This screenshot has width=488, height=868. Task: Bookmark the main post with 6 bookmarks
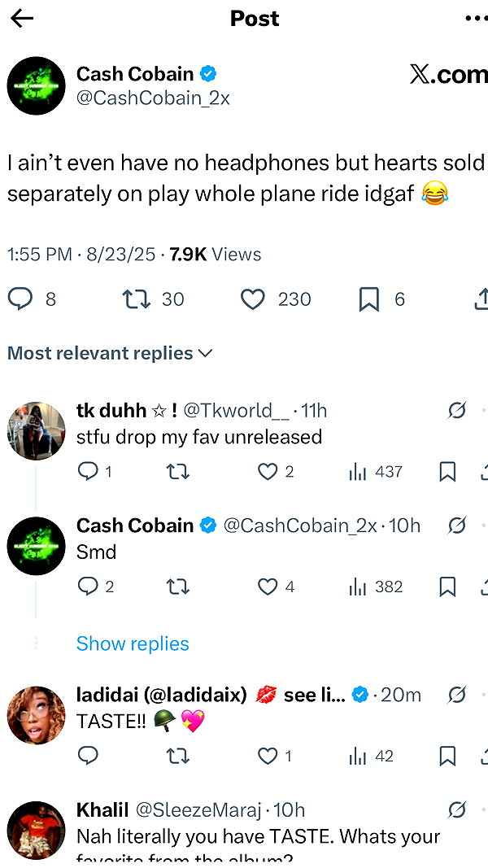369,299
